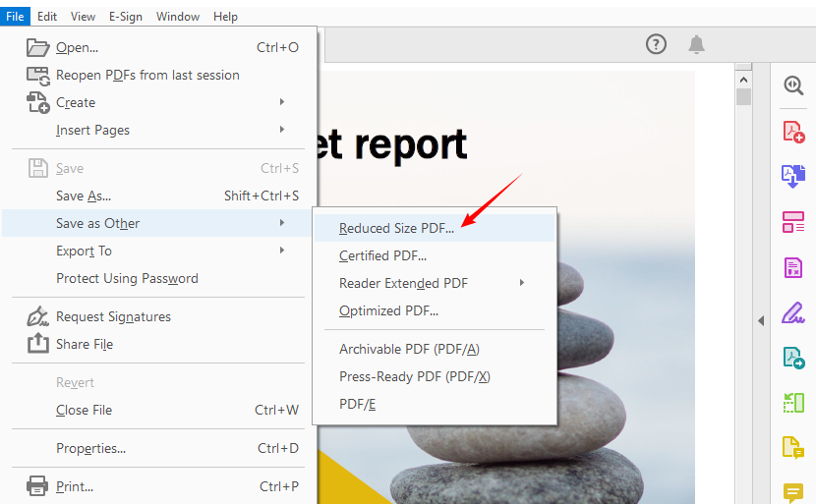
Task: Click the printer icon beside Print
Action: click(x=38, y=485)
